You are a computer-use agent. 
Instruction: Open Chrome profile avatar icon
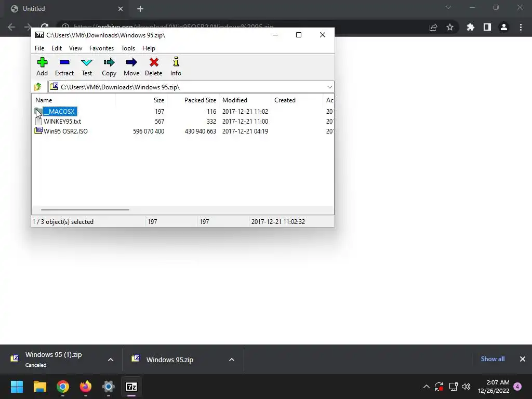504,27
